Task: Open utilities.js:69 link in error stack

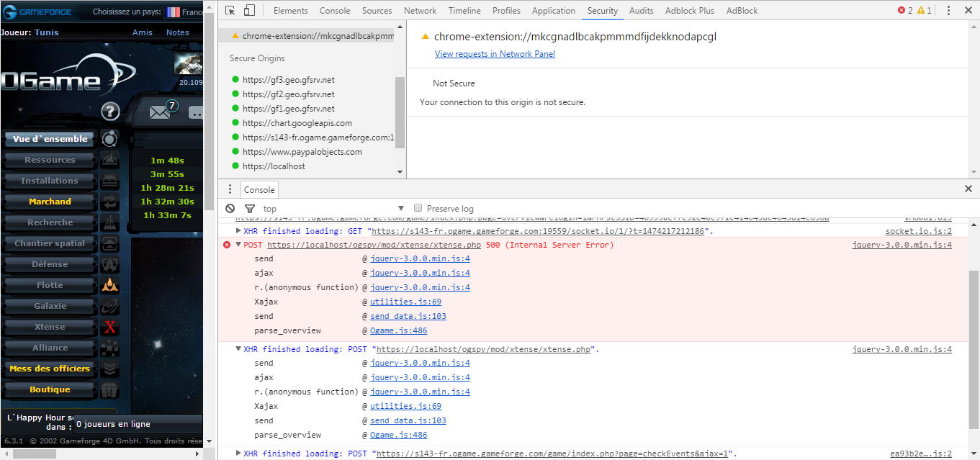Action: 406,302
